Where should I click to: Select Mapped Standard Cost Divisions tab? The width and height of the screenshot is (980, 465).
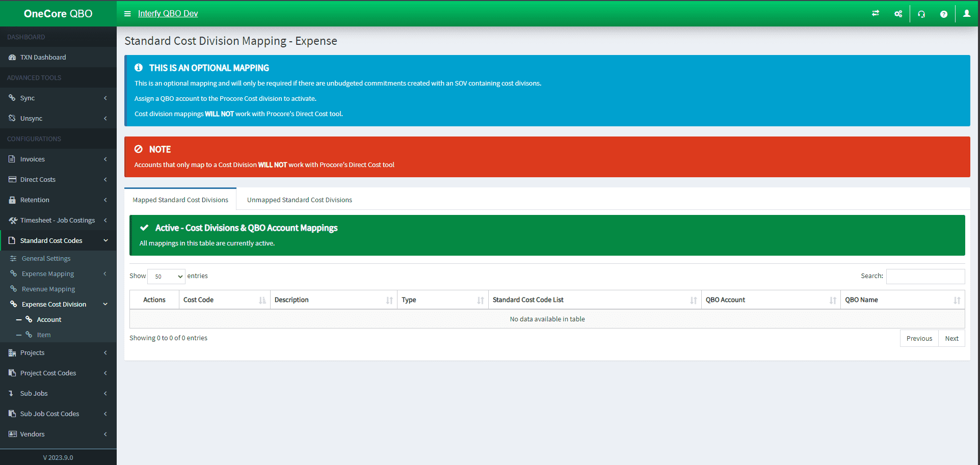click(180, 200)
